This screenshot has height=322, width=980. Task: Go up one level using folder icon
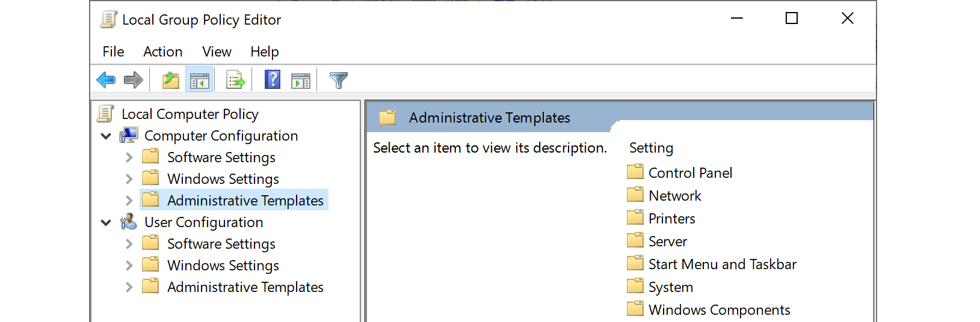pyautogui.click(x=171, y=80)
